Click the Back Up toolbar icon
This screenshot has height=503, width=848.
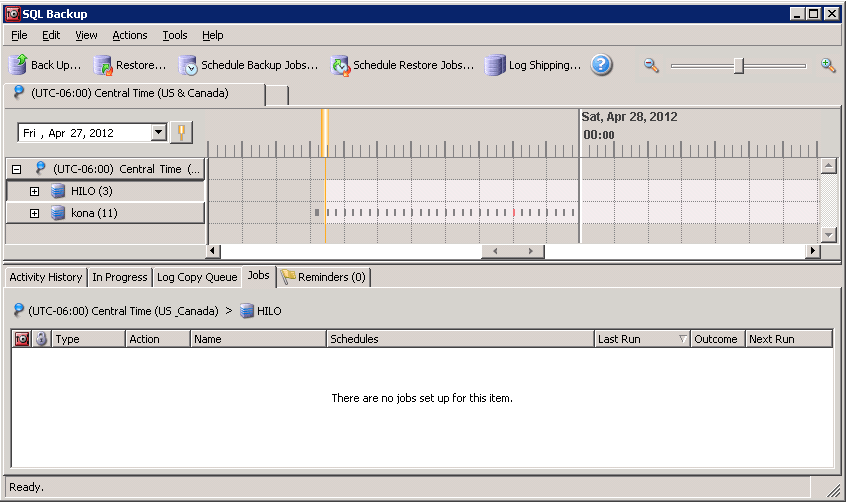18,65
